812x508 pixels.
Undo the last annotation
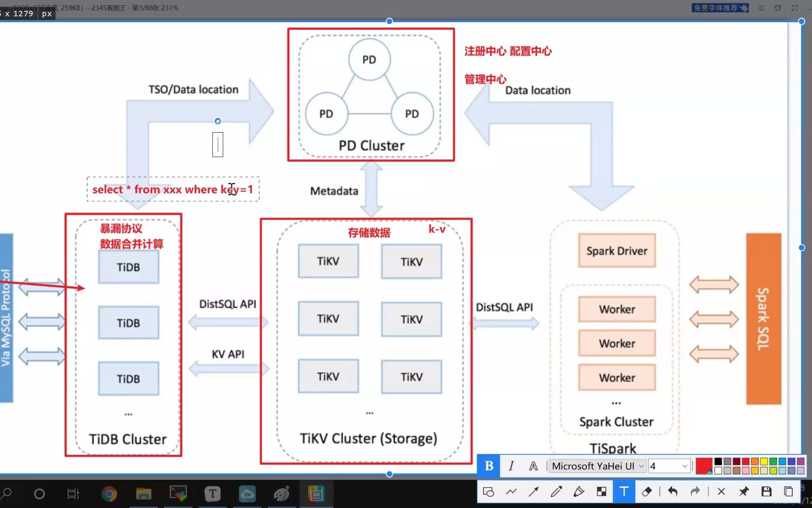click(672, 492)
